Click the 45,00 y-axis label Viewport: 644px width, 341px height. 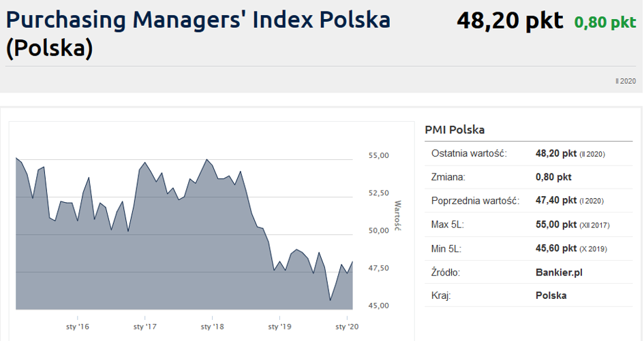378,305
